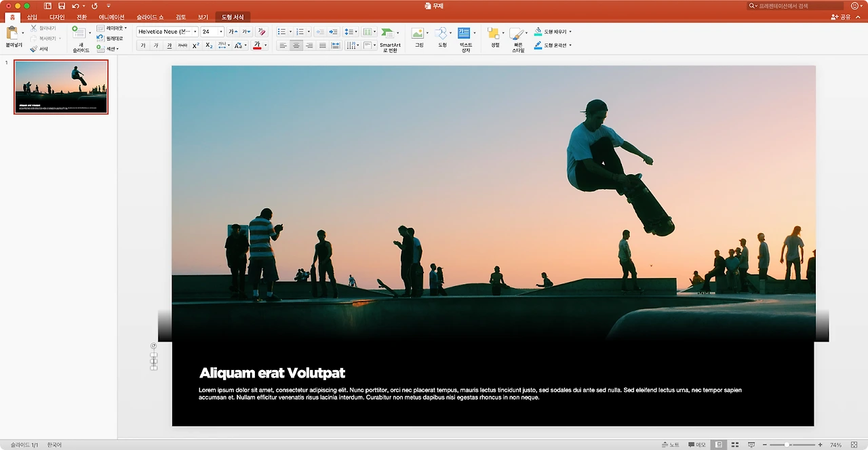Screen dimensions: 868x450
Task: Switch to slide sorter grid view
Action: click(x=735, y=445)
